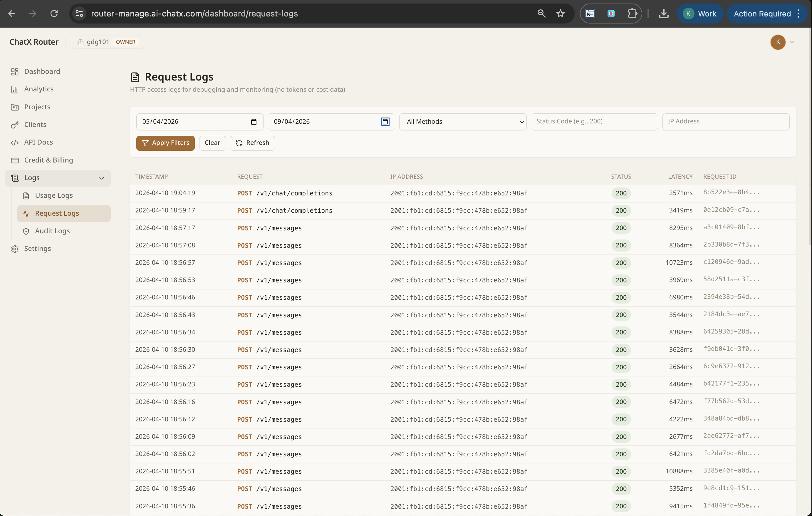
Task: Click the IP Address filter field
Action: click(x=726, y=121)
